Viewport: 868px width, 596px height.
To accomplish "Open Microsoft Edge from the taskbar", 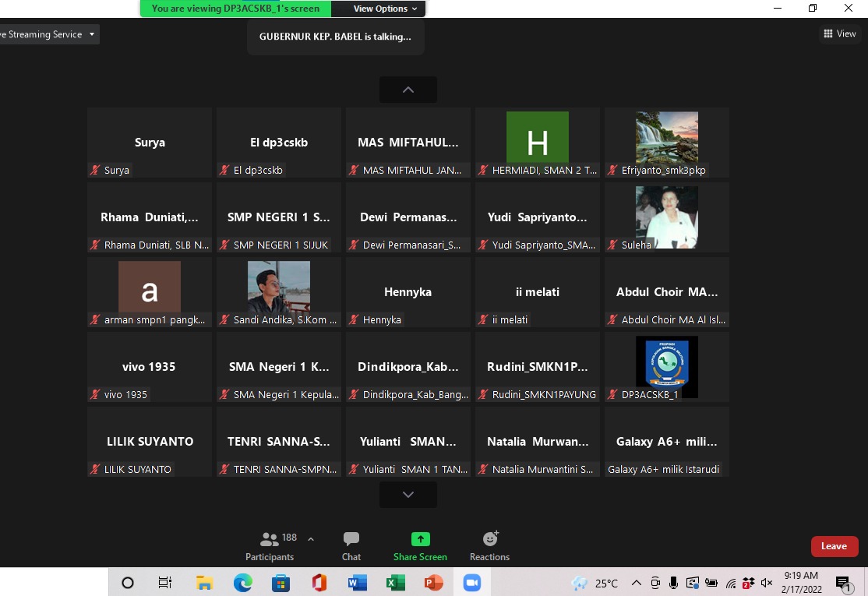I will pyautogui.click(x=242, y=583).
